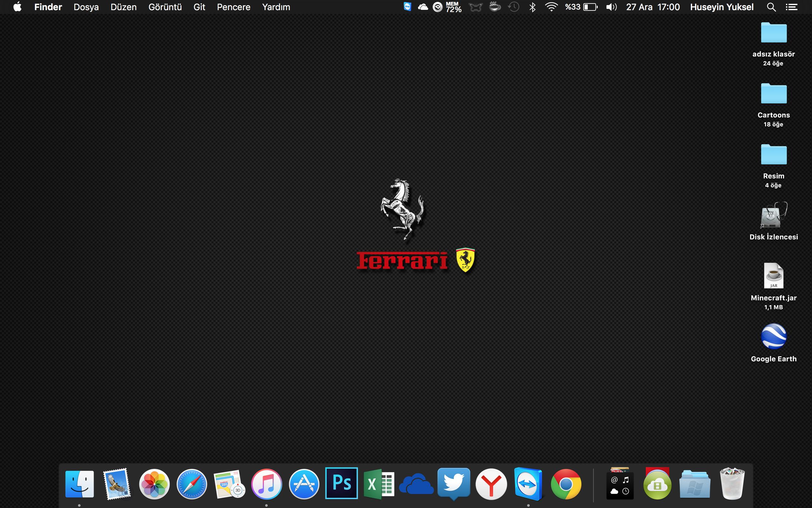
Task: Open the Dosya menu
Action: pos(86,7)
